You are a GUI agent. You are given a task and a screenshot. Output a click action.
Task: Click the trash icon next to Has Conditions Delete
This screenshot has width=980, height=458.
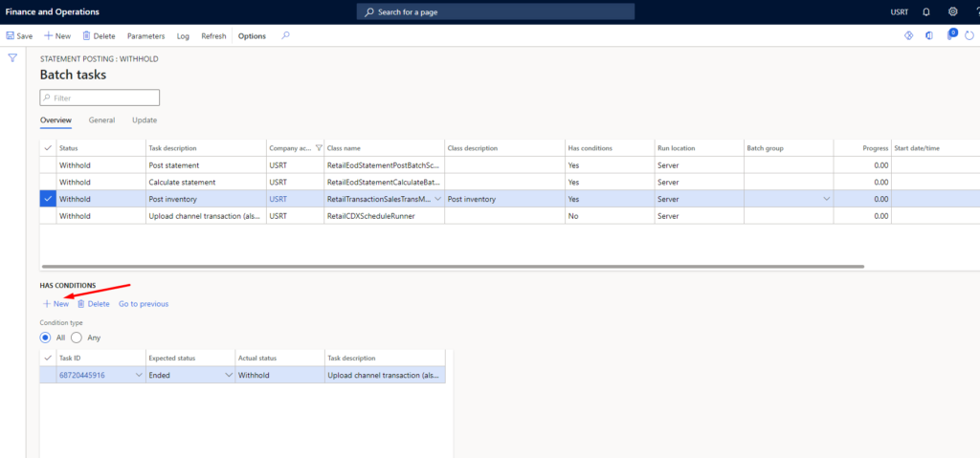click(x=80, y=304)
